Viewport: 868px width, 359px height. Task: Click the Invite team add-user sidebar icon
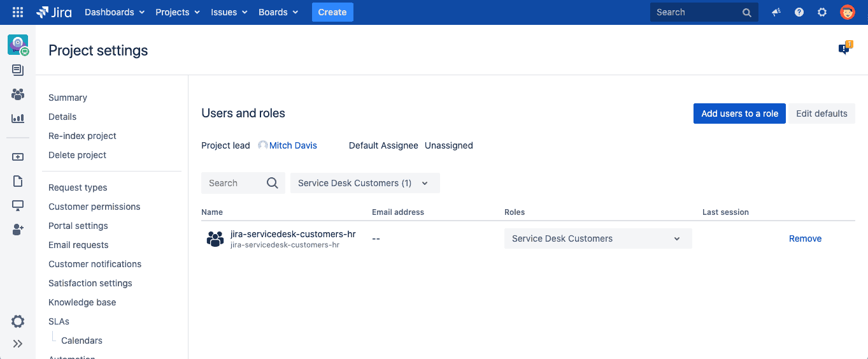click(18, 230)
